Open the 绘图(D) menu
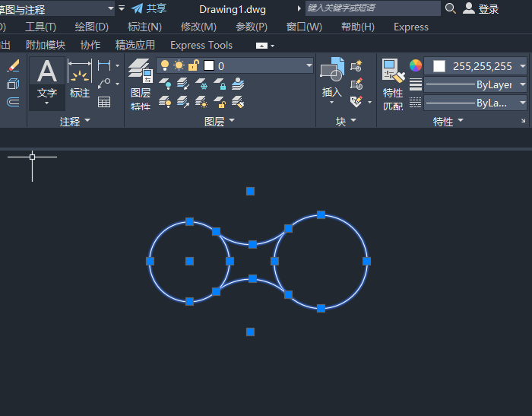The image size is (532, 416). [x=92, y=27]
